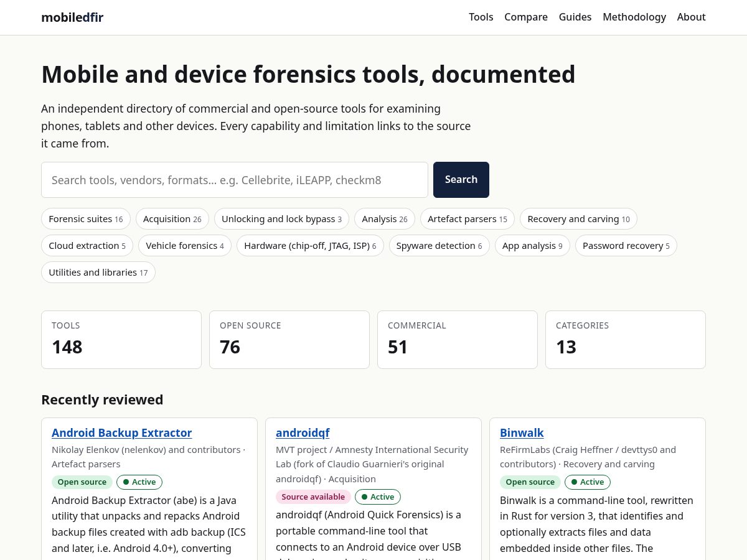Select the Acquisition category chip

click(x=172, y=219)
